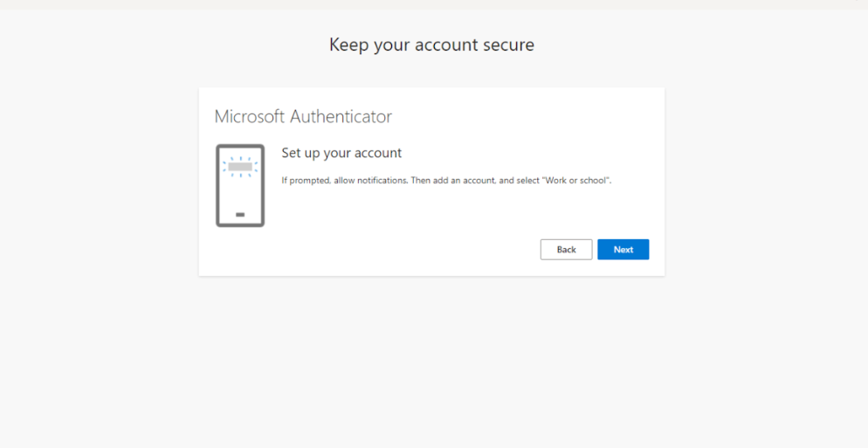Click the gray notification bar inside phone icon
868x448 pixels.
(x=240, y=166)
